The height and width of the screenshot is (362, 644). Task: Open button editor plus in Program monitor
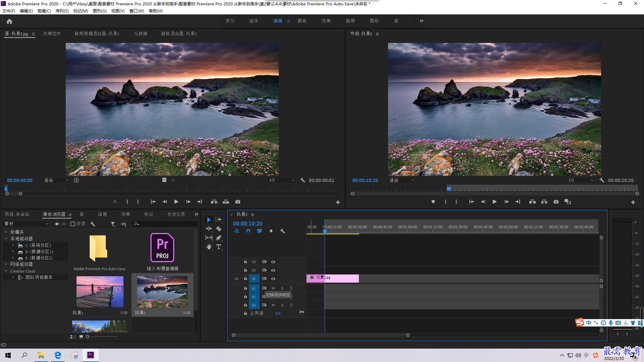633,202
